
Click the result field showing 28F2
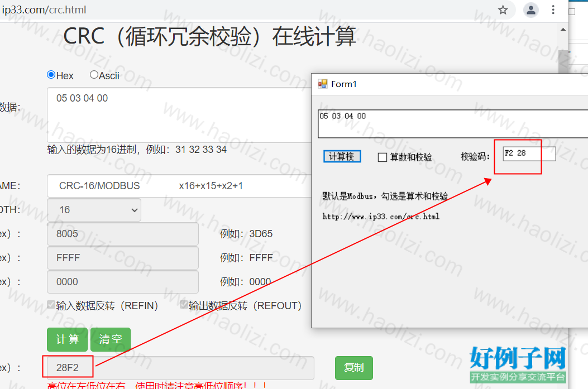tap(180, 368)
